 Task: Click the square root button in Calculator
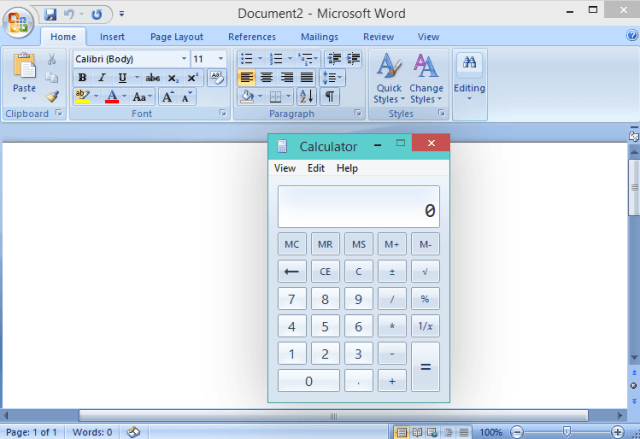tap(425, 271)
